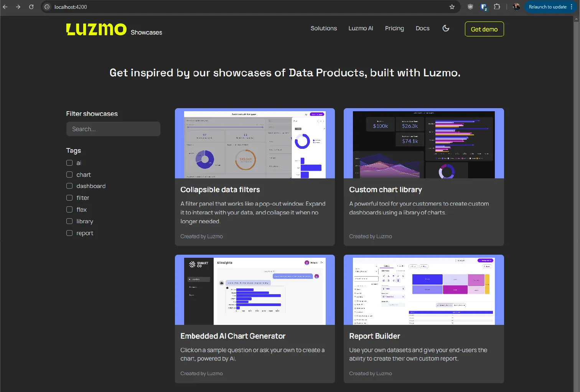Image resolution: width=580 pixels, height=392 pixels.
Task: Click the 'Use your own datasets' description
Action: tap(418, 354)
